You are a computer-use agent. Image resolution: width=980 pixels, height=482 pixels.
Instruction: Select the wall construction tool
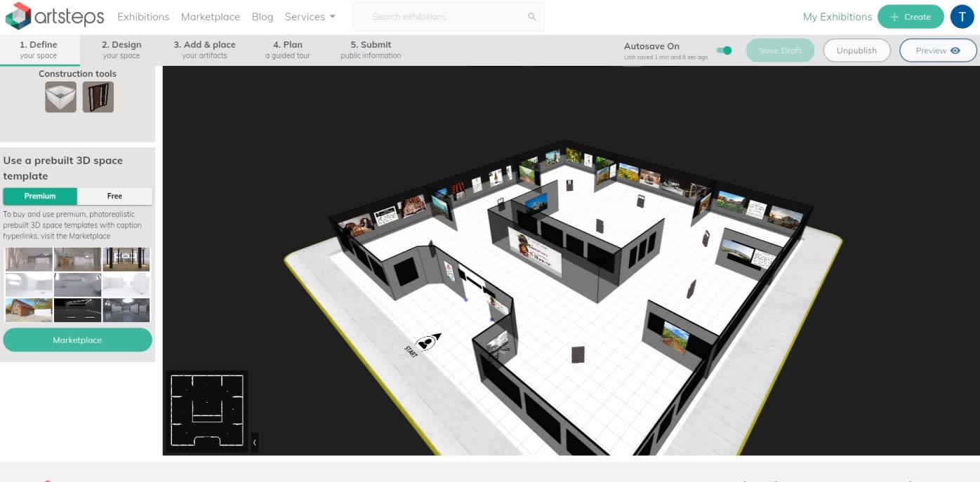[60, 97]
